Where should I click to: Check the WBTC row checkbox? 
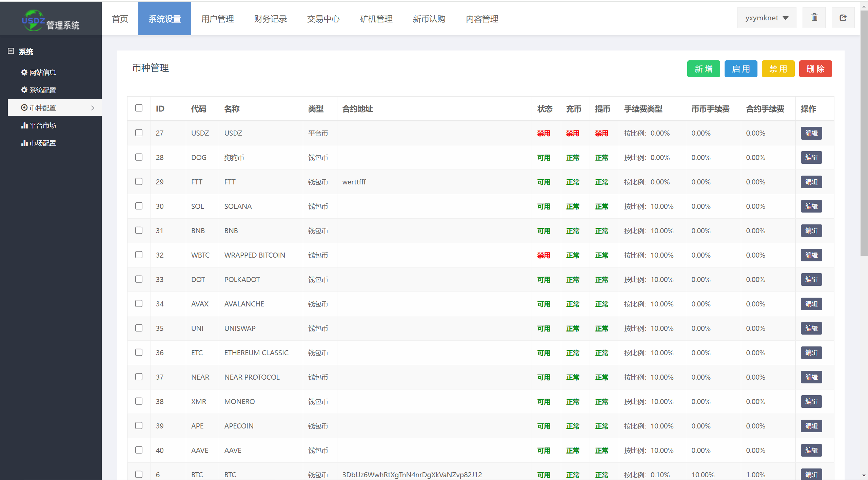click(139, 255)
